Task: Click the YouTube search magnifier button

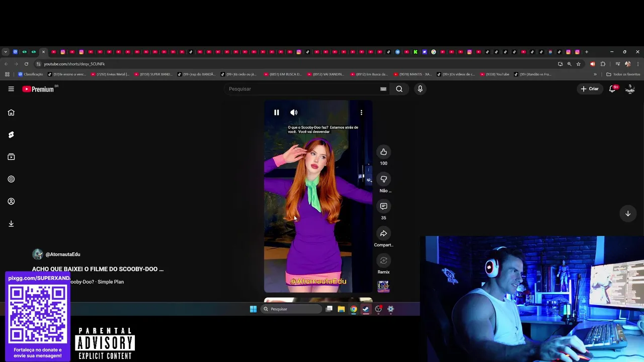Action: pos(399,89)
